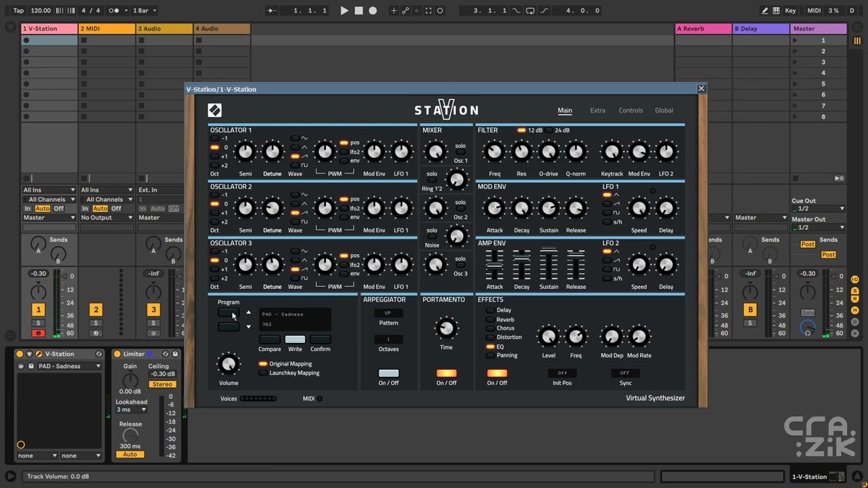868x488 pixels.
Task: Click the Stop button in transport
Action: [359, 10]
